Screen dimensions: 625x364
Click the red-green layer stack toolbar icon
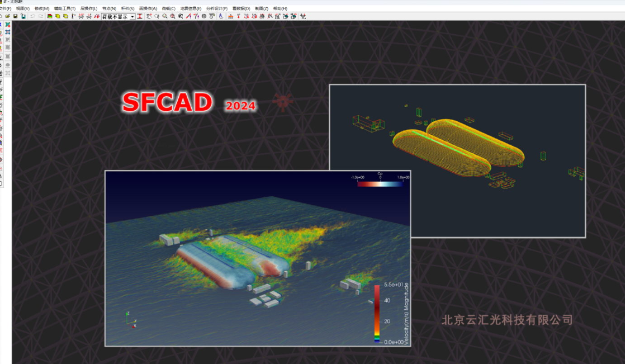click(x=50, y=16)
